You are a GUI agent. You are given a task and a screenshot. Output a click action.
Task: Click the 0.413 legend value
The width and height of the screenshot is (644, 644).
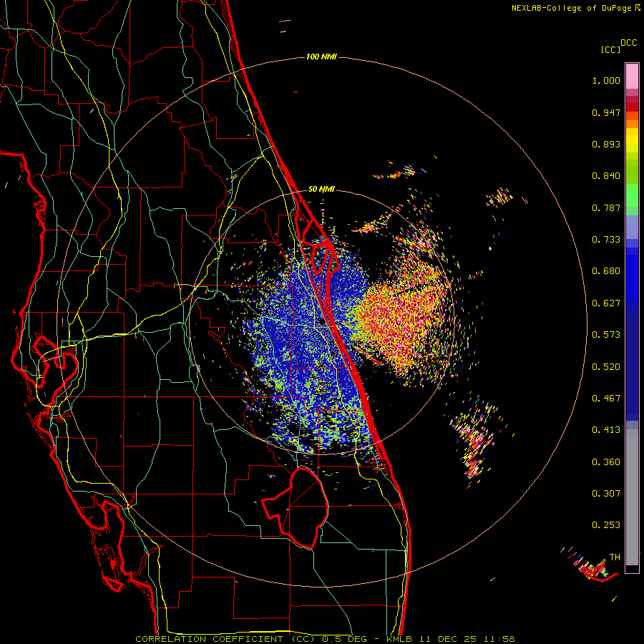[x=606, y=430]
